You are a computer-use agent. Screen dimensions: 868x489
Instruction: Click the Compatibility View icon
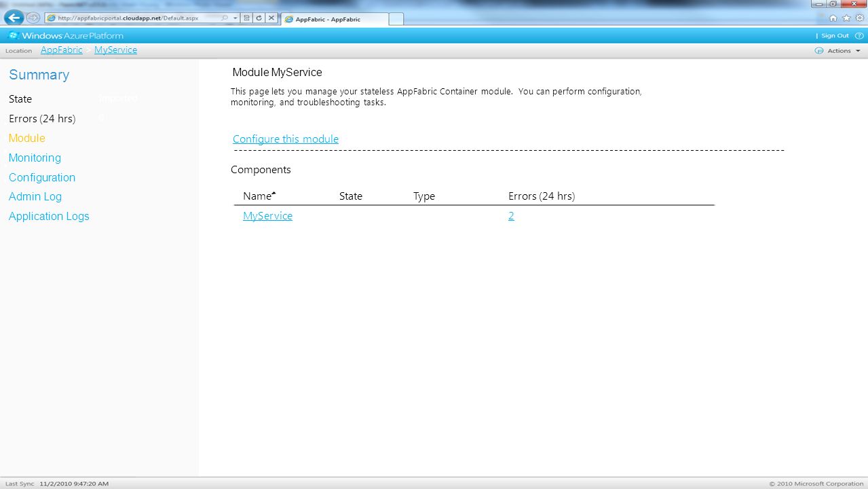[x=247, y=18]
